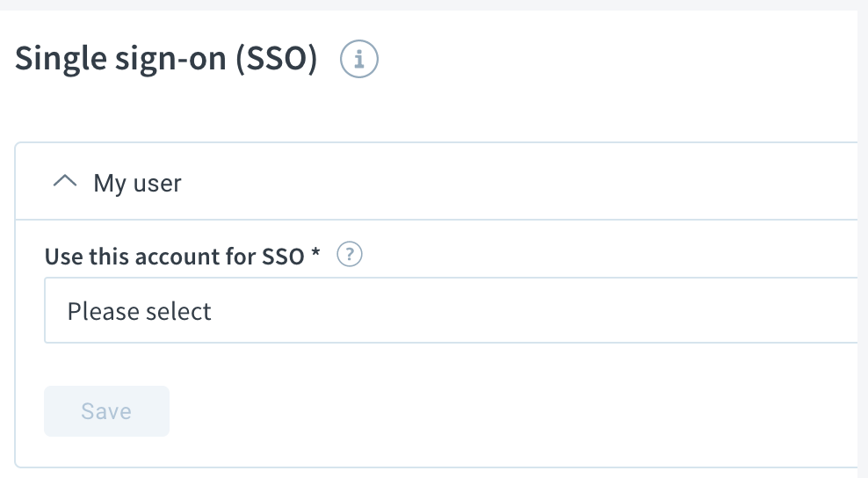Screen dimensions: 868x478
Task: Click the Single sign-on (SSO) heading
Action: coord(166,59)
